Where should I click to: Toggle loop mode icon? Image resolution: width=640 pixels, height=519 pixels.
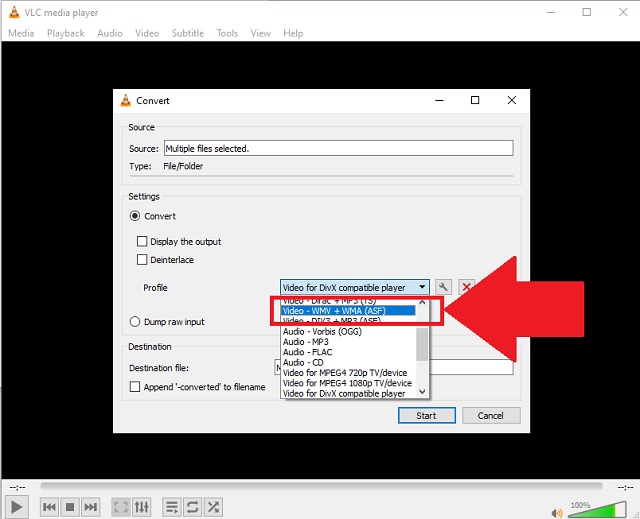pyautogui.click(x=193, y=507)
